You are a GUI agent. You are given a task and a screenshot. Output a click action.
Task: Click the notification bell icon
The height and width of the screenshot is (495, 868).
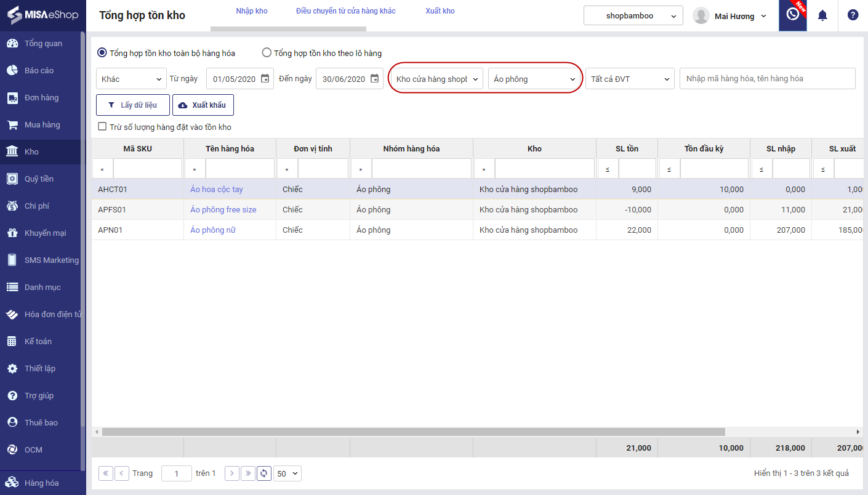pos(822,15)
